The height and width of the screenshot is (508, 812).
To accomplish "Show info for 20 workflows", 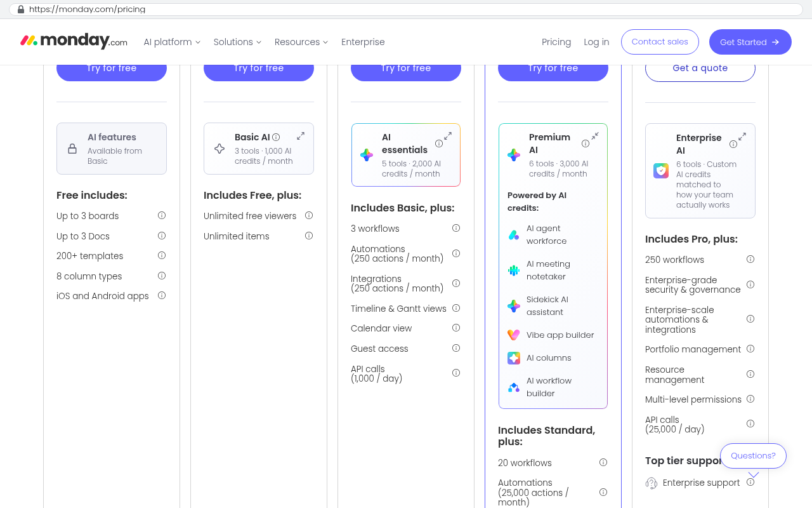I will coord(603,462).
